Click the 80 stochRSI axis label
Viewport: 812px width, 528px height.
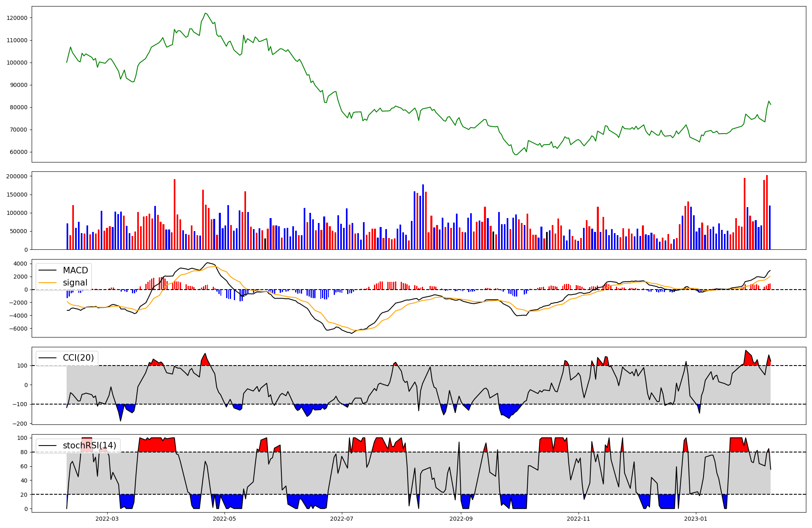24,452
